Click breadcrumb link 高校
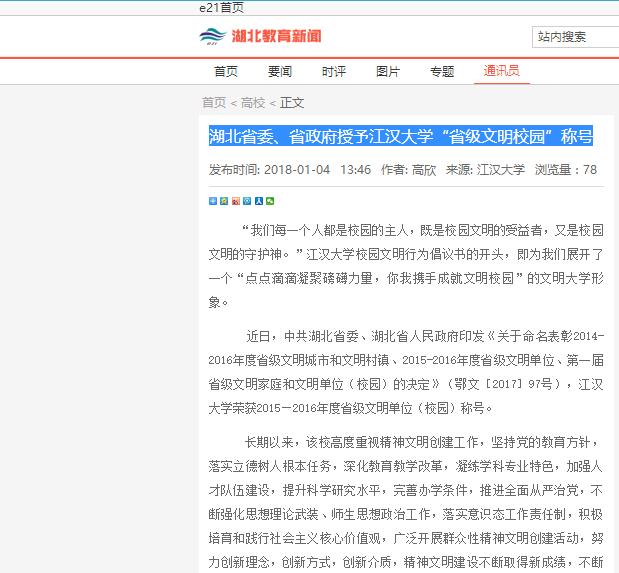The height and width of the screenshot is (573, 619). click(x=253, y=103)
